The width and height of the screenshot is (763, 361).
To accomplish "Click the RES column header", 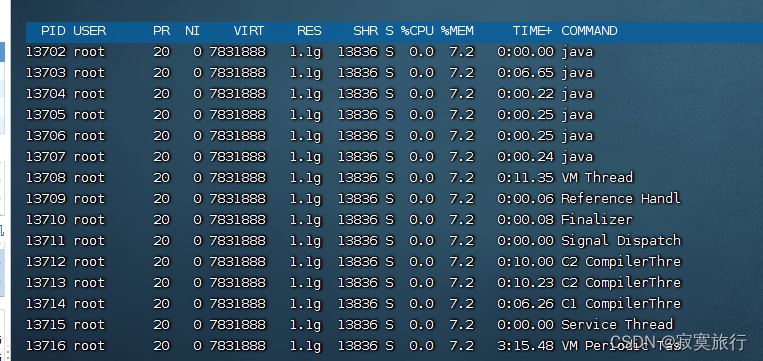I will tap(309, 31).
